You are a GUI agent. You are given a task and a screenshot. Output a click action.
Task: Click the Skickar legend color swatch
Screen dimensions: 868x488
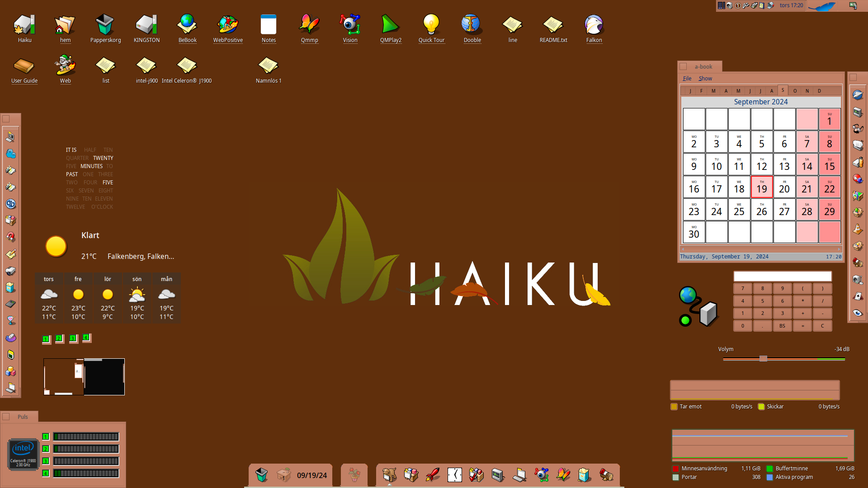point(761,407)
